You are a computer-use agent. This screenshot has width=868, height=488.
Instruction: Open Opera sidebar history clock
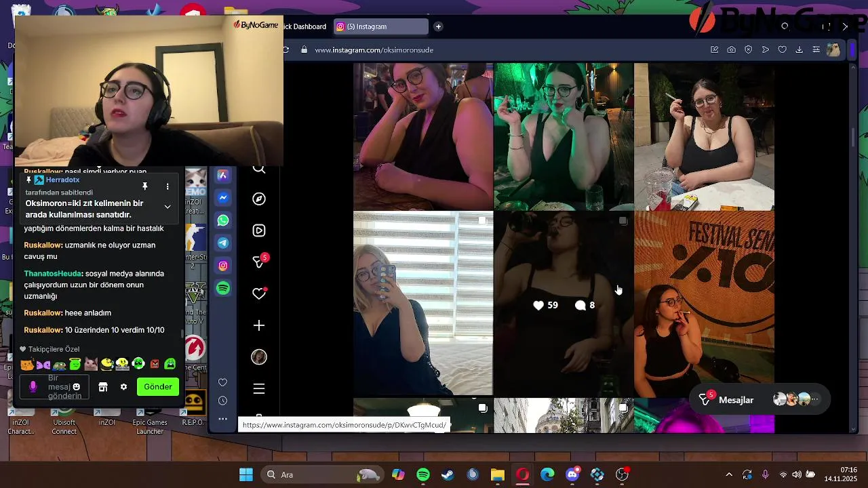click(222, 401)
